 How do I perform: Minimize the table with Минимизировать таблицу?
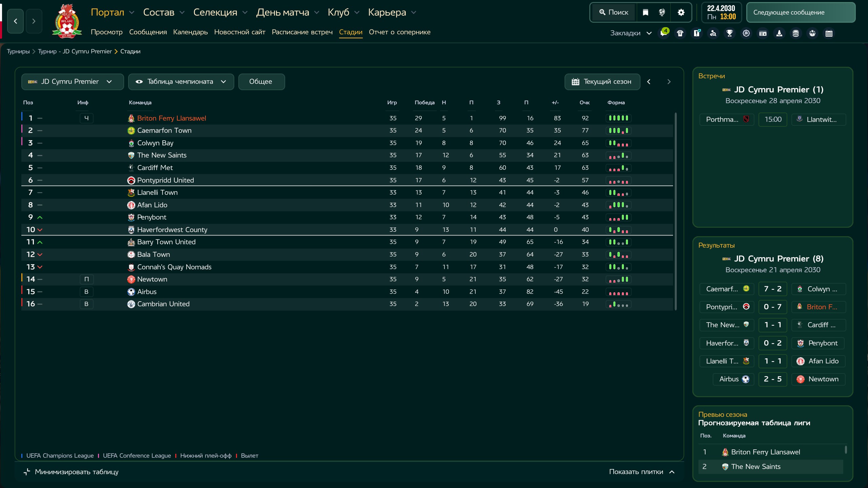pyautogui.click(x=71, y=472)
